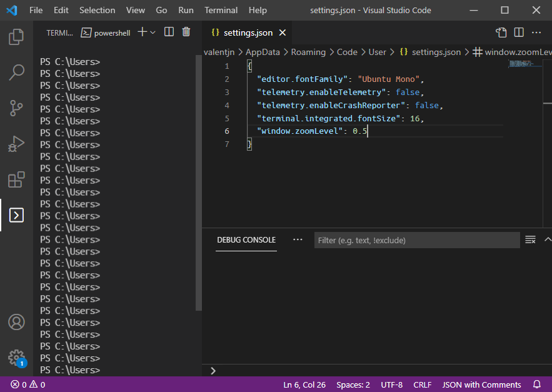The height and width of the screenshot is (392, 552).
Task: Click the Roaming breadcrumb
Action: pos(308,52)
